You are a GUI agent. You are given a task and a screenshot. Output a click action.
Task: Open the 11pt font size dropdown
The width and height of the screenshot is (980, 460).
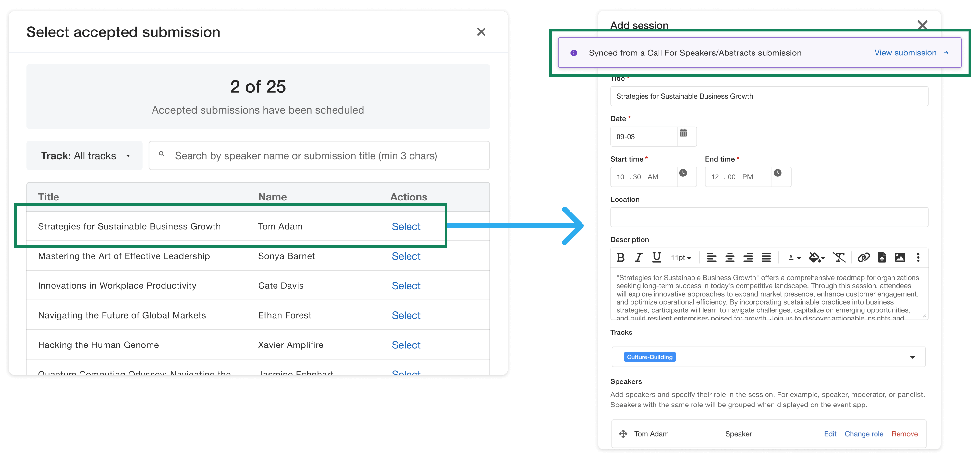680,258
